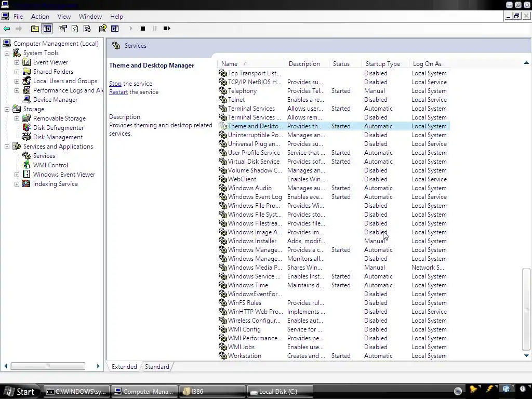This screenshot has width=532, height=399.
Task: Click the console tree scroll-right arrow
Action: [x=98, y=366]
